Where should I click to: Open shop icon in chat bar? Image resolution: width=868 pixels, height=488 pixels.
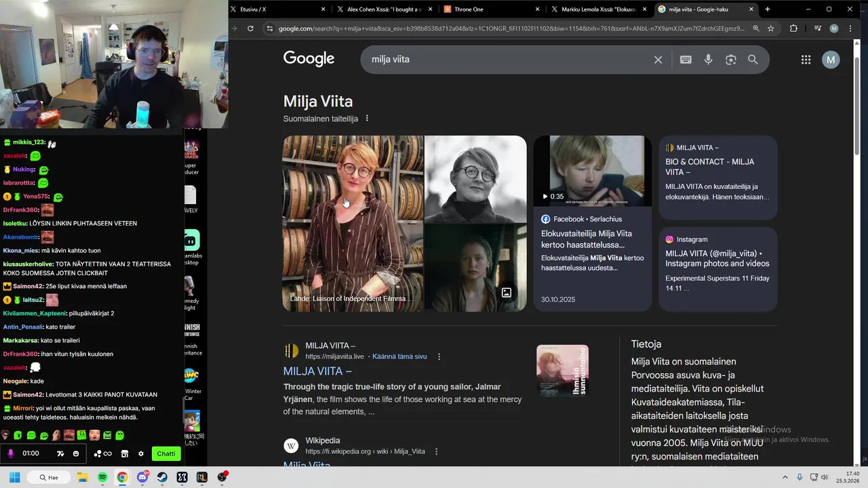(x=125, y=453)
